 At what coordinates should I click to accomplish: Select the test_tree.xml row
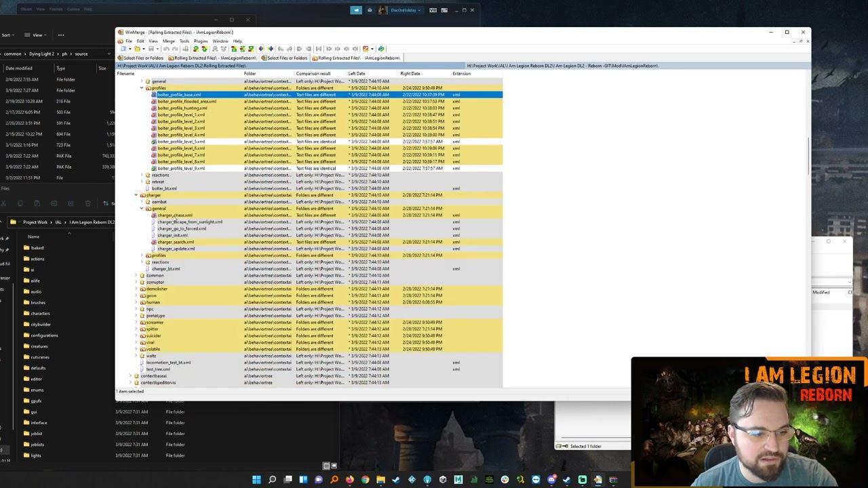point(309,369)
